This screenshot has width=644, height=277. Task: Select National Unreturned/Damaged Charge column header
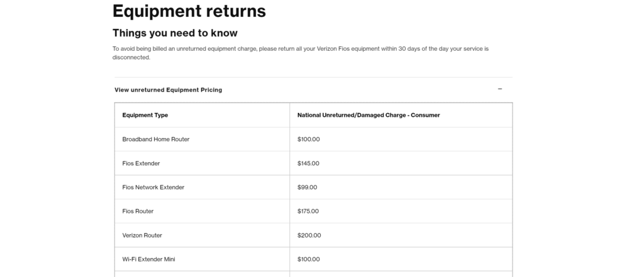(x=369, y=116)
